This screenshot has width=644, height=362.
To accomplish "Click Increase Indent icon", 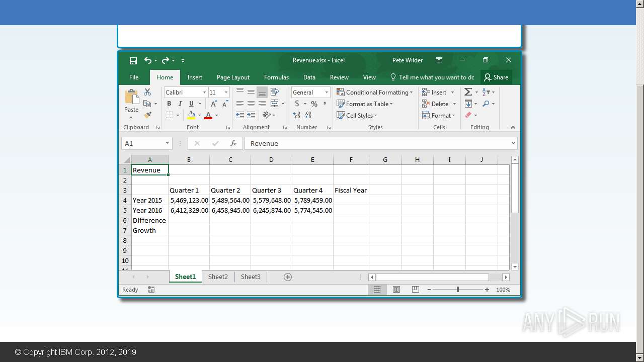I will pyautogui.click(x=251, y=115).
